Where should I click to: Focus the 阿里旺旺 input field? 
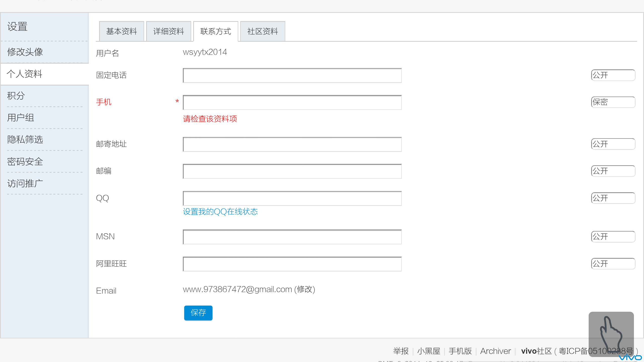(x=292, y=264)
